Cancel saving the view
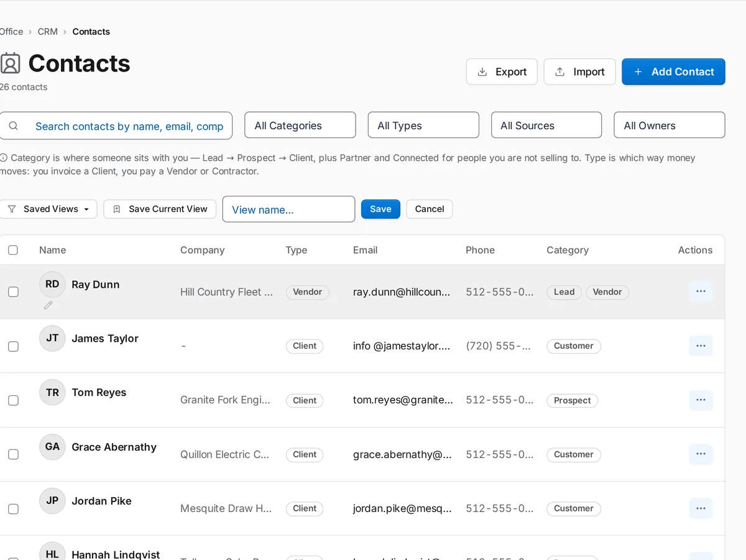746x560 pixels. (x=430, y=209)
